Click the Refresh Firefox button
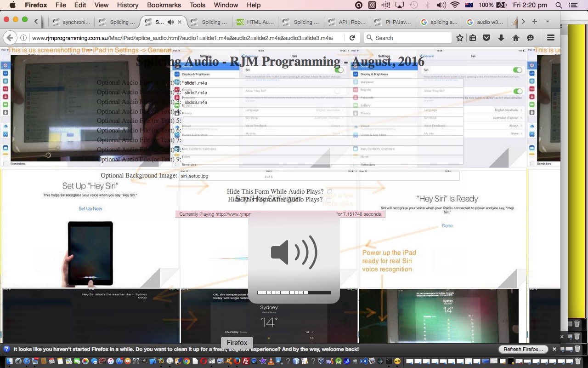588x368 pixels. point(523,349)
